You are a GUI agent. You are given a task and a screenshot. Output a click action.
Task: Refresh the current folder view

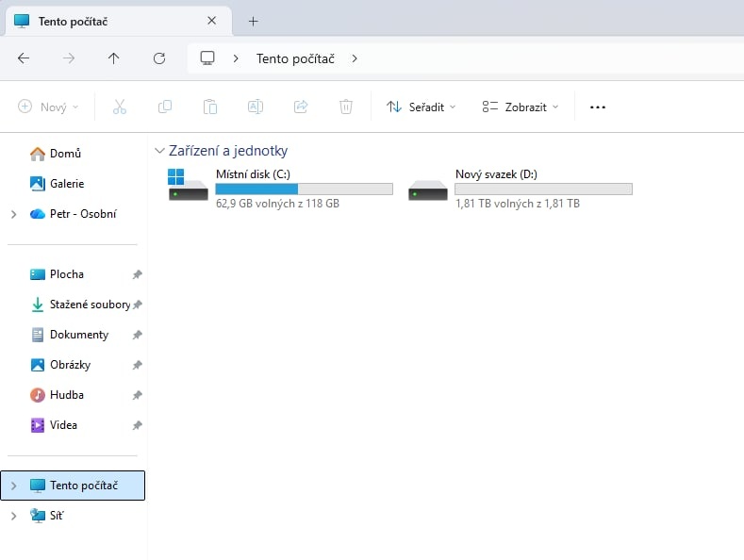[159, 58]
